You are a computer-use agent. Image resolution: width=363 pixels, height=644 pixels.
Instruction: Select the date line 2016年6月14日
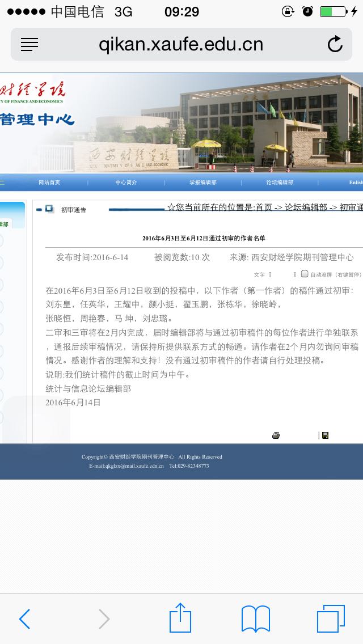(73, 402)
